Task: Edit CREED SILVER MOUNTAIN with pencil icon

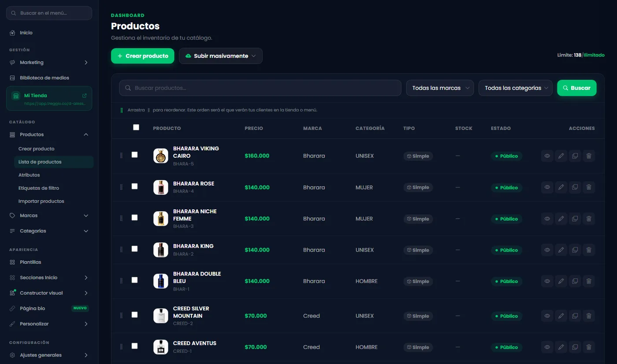Action: point(561,316)
